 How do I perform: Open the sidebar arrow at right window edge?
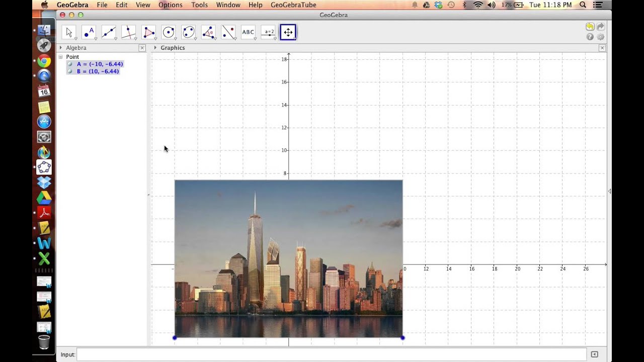(609, 191)
